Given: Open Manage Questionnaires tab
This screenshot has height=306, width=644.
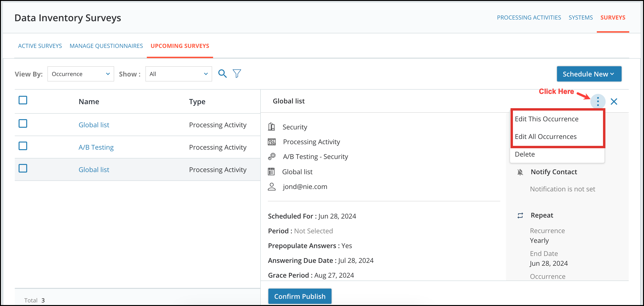Looking at the screenshot, I should tap(106, 46).
